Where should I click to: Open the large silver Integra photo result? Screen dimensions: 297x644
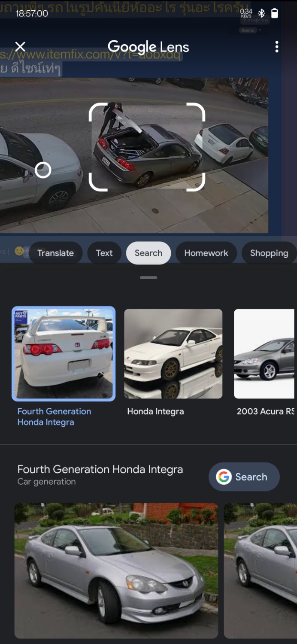coord(116,571)
